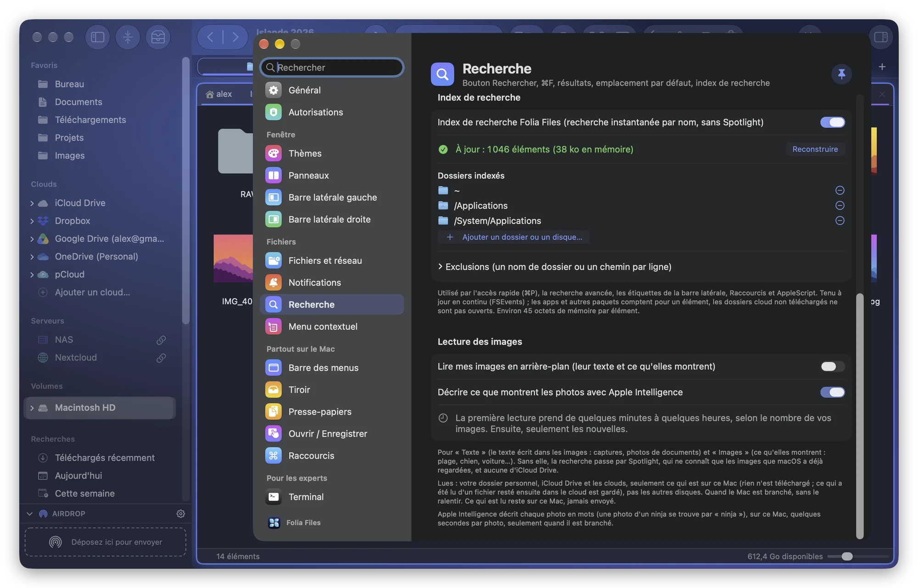Select Général in settings sidebar
Viewport: 918px width, 588px height.
332,90
